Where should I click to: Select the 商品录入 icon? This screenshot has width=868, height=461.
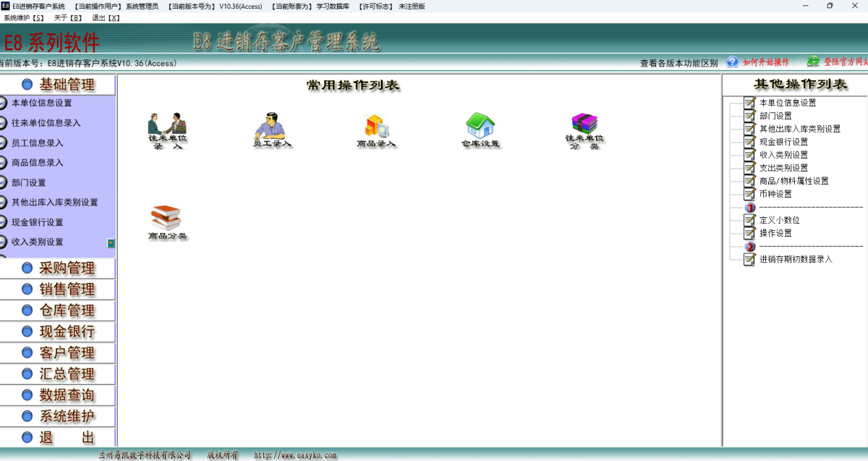click(375, 127)
